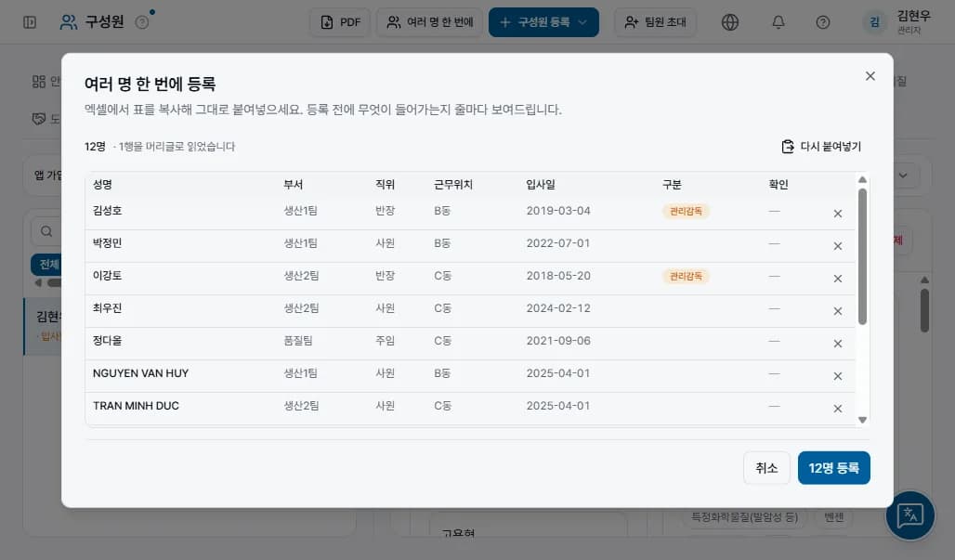Screen dimensions: 955x560
Task: Remove the TRAN MINH DUC row
Action: point(837,409)
